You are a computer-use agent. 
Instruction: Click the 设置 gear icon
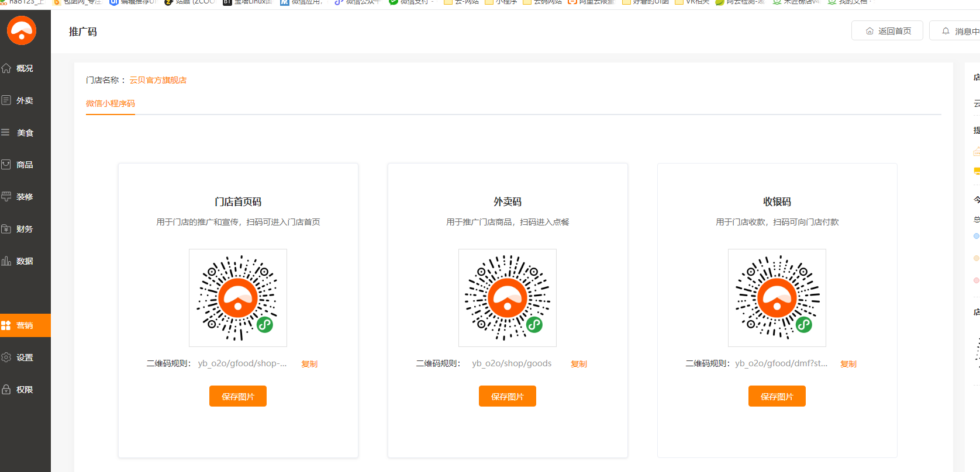click(x=6, y=358)
